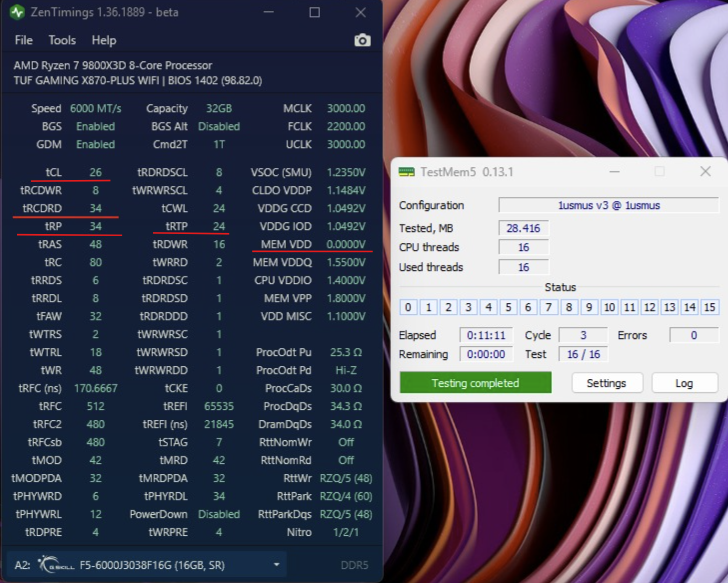Click the BGS Enabled value
The width and height of the screenshot is (728, 583).
tap(96, 126)
